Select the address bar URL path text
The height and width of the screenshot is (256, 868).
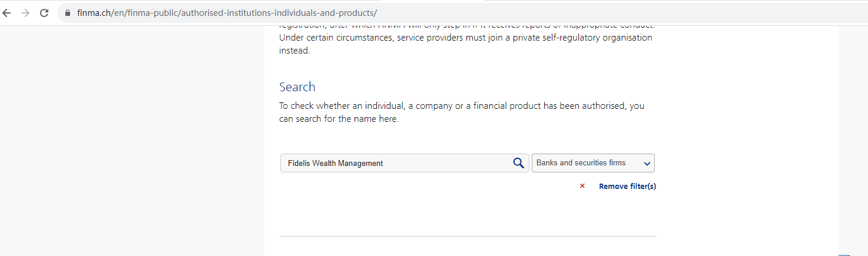[x=247, y=13]
